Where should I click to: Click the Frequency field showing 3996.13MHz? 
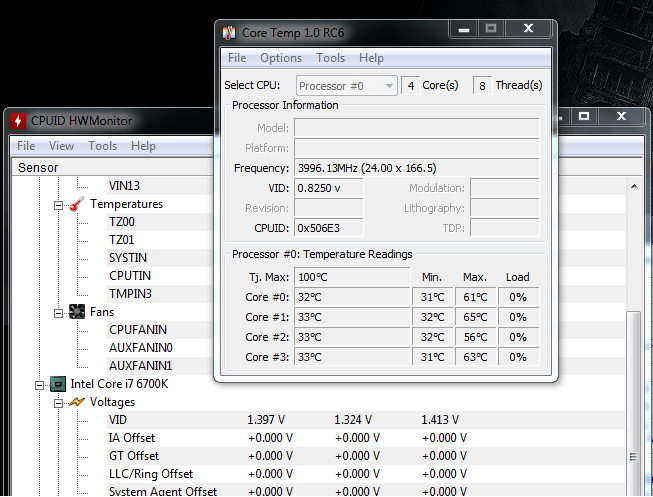[x=416, y=168]
